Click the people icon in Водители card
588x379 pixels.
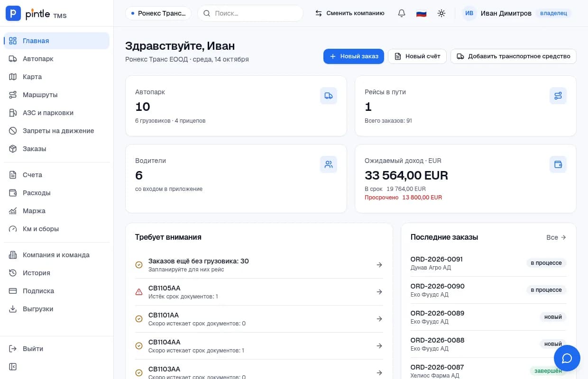click(329, 164)
